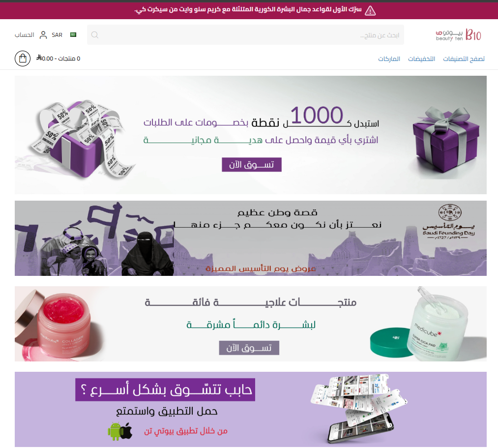This screenshot has width=498, height=448.
Task: Open the Saudi Founding Day offers banner
Action: [251, 239]
